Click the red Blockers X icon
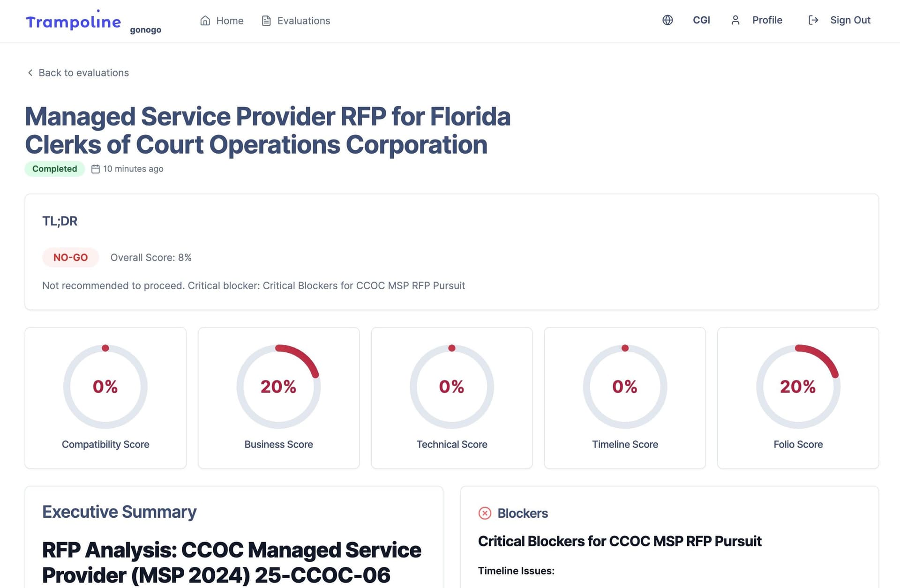 [x=485, y=513]
